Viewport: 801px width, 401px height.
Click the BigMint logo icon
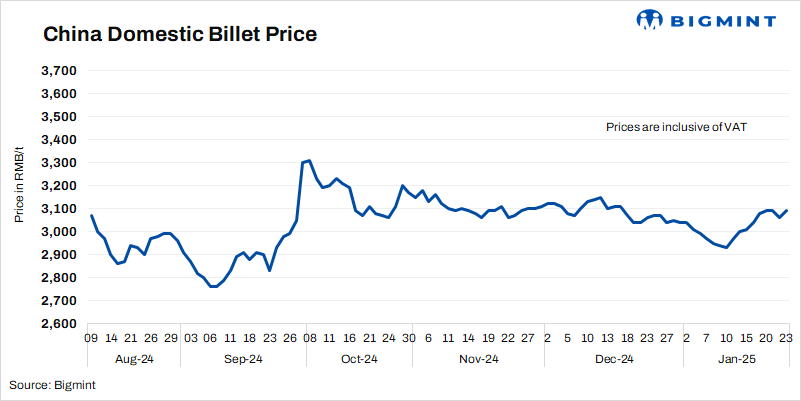(650, 19)
